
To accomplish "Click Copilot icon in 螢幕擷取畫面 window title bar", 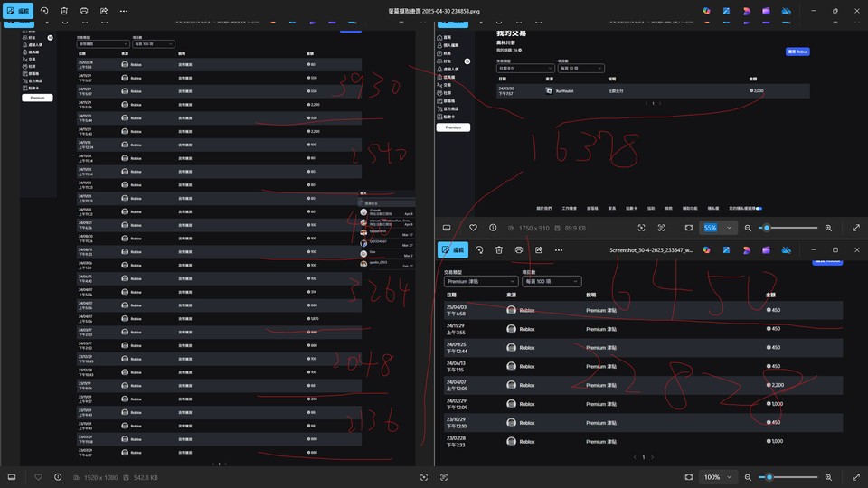I will tap(706, 11).
